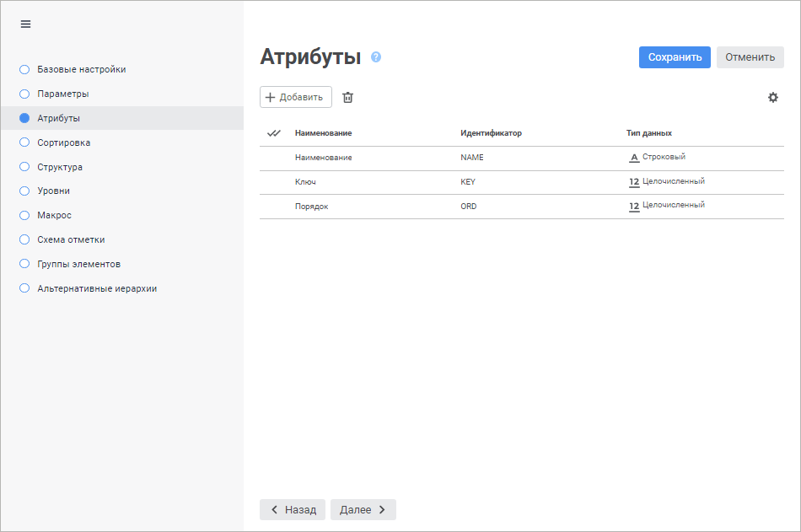Image resolution: width=801 pixels, height=532 pixels.
Task: Click the integer type icon for ORD
Action: click(x=634, y=207)
